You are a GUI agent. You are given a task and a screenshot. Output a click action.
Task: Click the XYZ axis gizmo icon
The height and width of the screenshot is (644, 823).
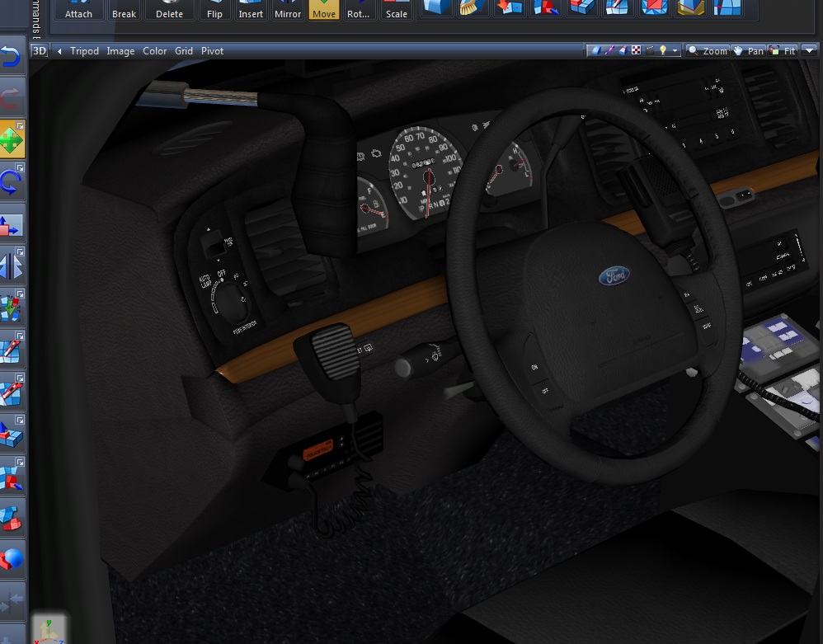click(49, 629)
